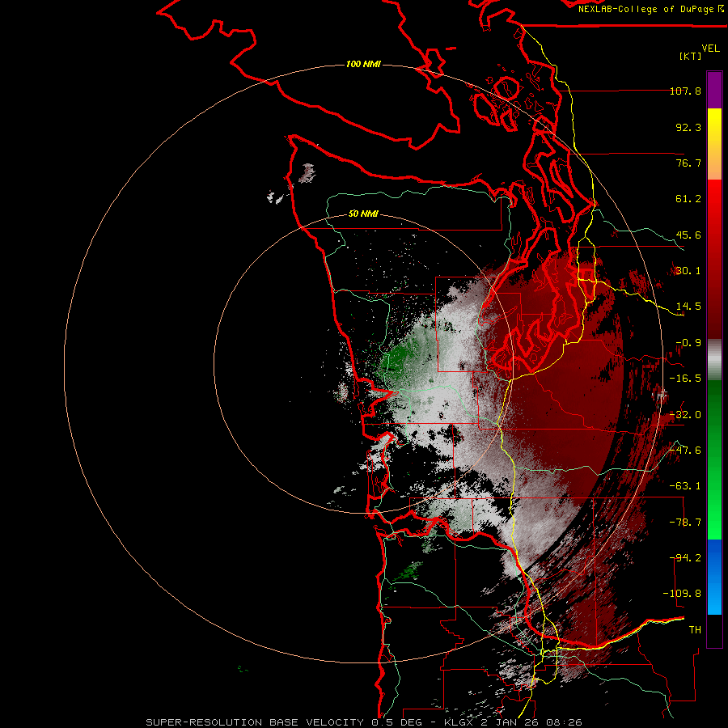Select the -16.5 scale value
Screen dimensions: 728x728
[685, 379]
